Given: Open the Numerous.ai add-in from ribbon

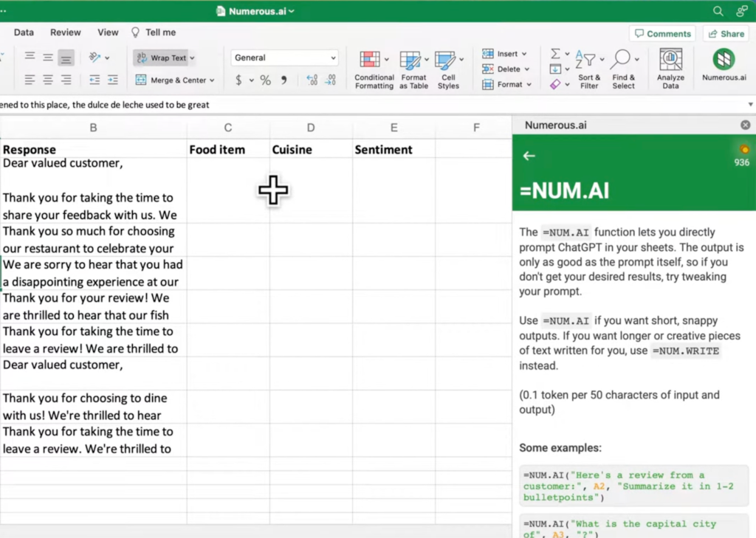Looking at the screenshot, I should [x=724, y=64].
